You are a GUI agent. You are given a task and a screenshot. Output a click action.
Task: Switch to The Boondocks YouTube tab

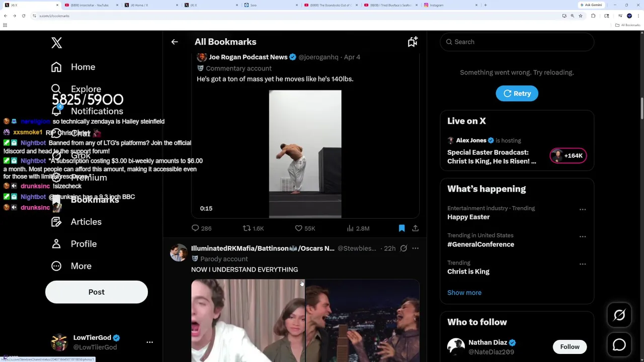point(331,5)
